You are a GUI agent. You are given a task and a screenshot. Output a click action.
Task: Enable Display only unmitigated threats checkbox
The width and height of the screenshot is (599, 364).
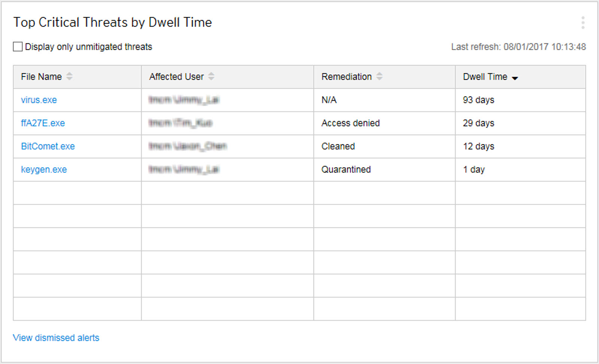pyautogui.click(x=18, y=47)
